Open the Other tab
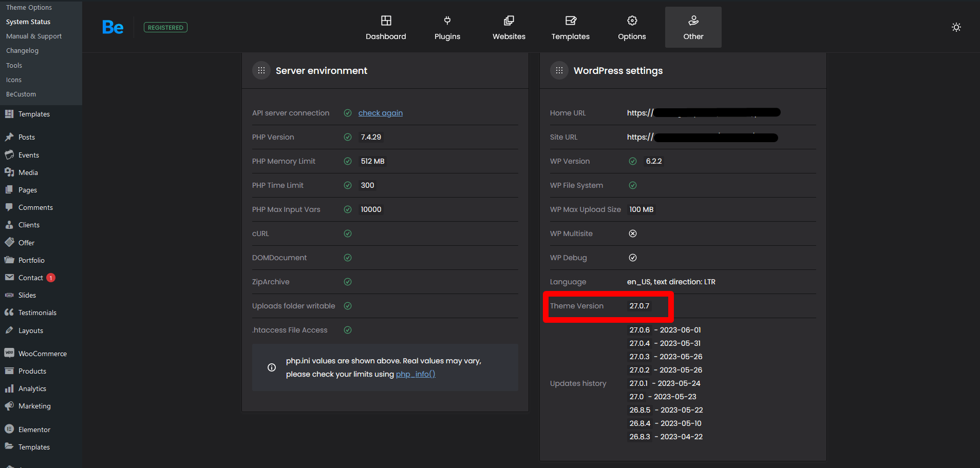The image size is (980, 468). (x=693, y=27)
